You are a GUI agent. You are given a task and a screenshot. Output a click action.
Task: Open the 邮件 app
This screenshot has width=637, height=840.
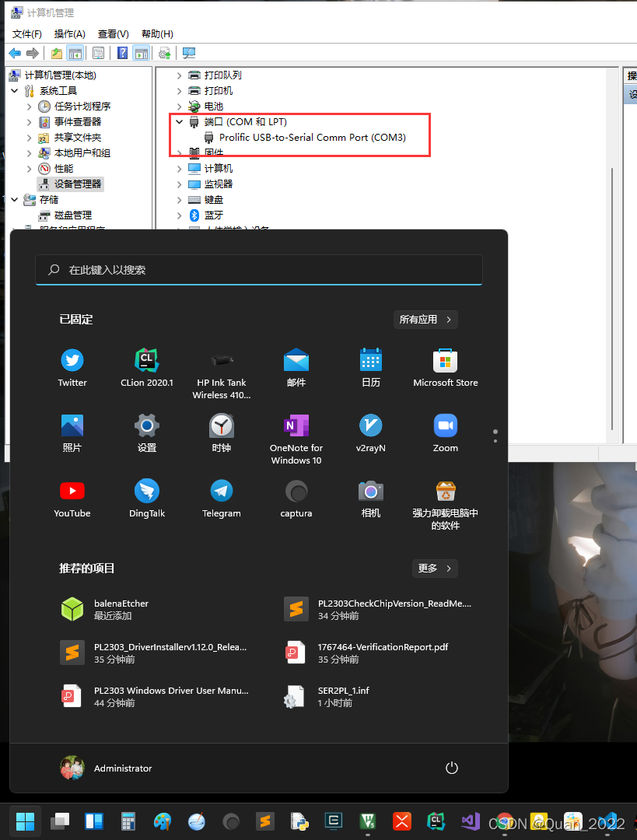pyautogui.click(x=296, y=368)
